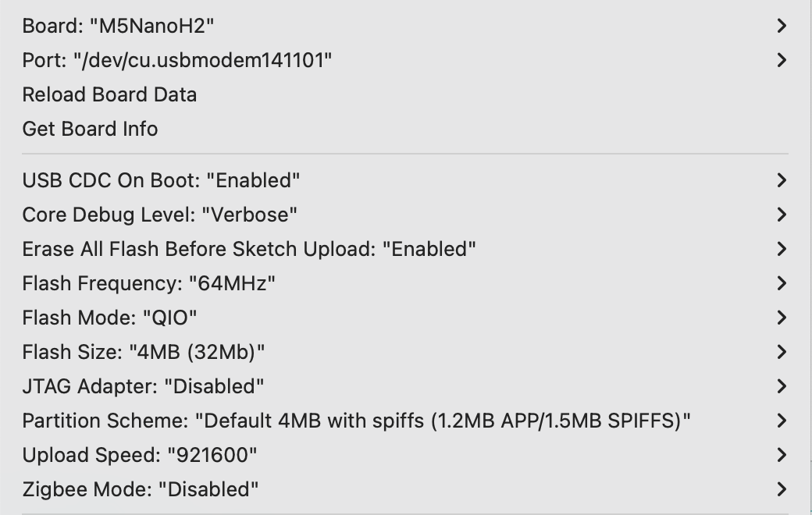This screenshot has width=812, height=515.
Task: Open Flash Frequency "64MHz" submenu
Action: pos(149,283)
